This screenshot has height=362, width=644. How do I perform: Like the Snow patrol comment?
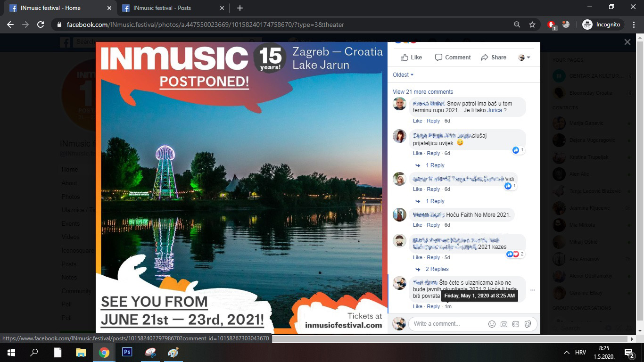click(418, 121)
